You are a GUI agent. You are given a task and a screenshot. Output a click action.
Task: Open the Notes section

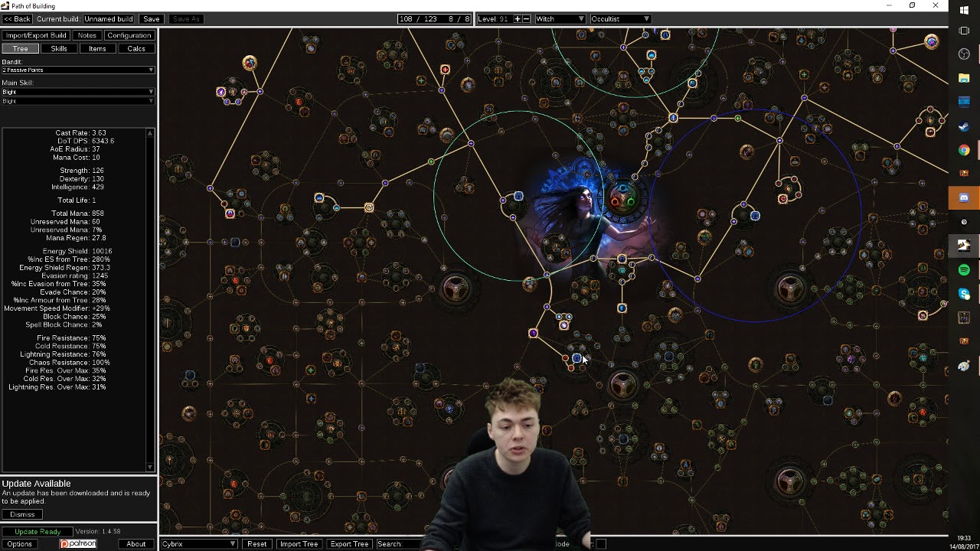coord(87,35)
